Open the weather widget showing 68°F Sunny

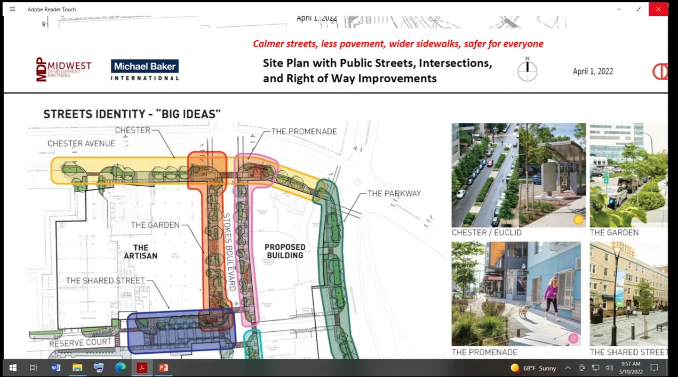(533, 368)
